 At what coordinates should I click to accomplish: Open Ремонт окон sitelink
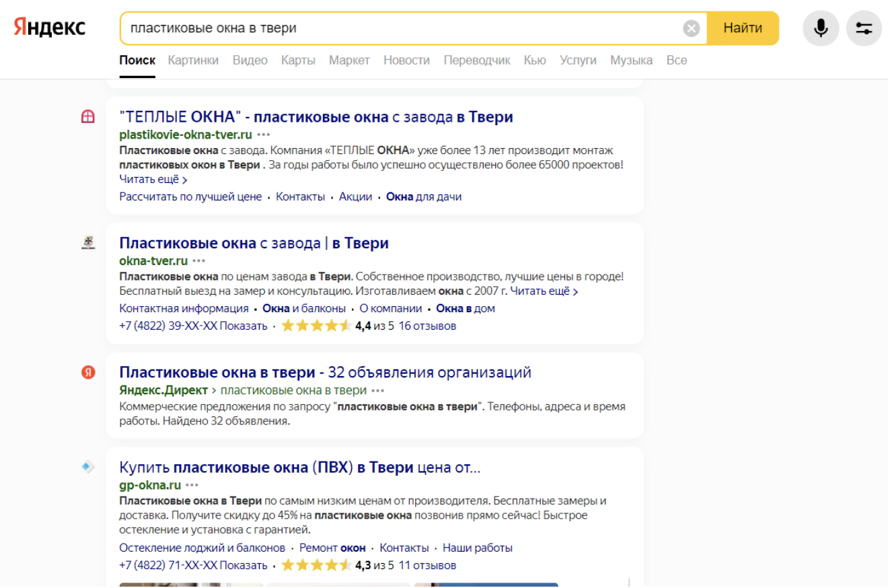(332, 548)
